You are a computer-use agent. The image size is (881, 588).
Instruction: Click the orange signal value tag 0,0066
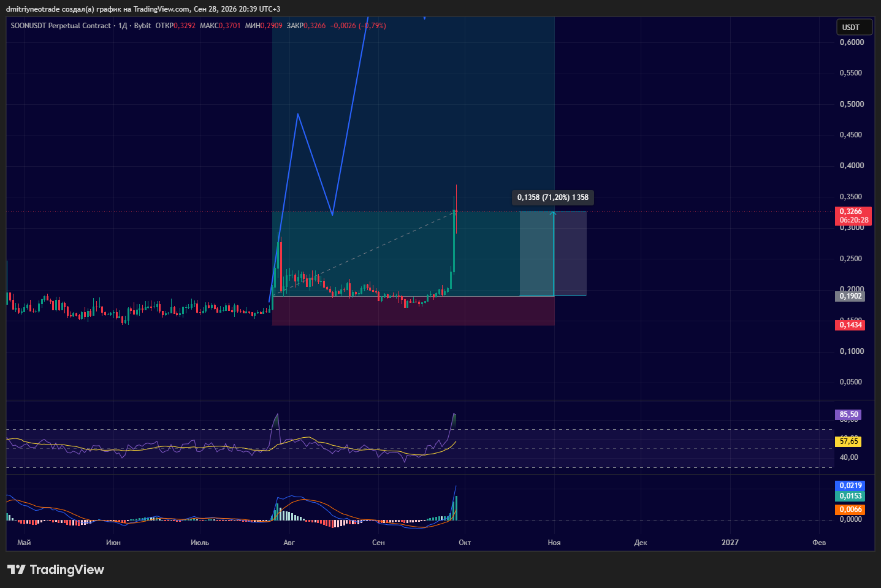click(850, 510)
